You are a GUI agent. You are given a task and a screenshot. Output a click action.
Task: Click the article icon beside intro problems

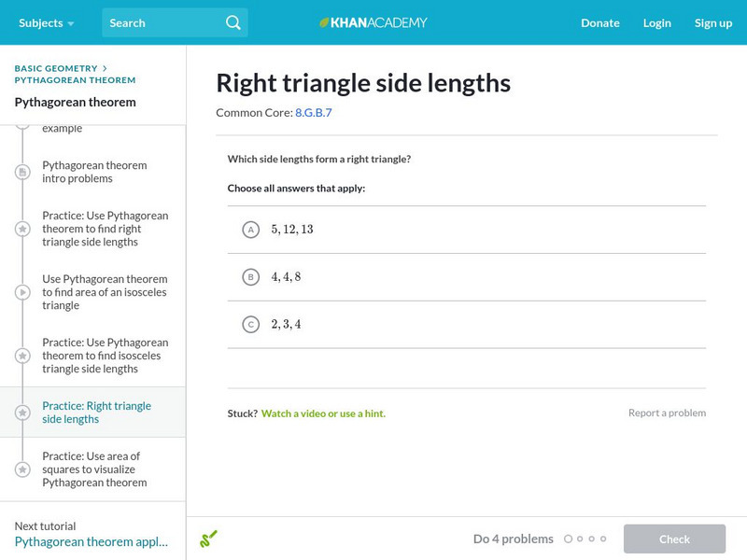[22, 173]
